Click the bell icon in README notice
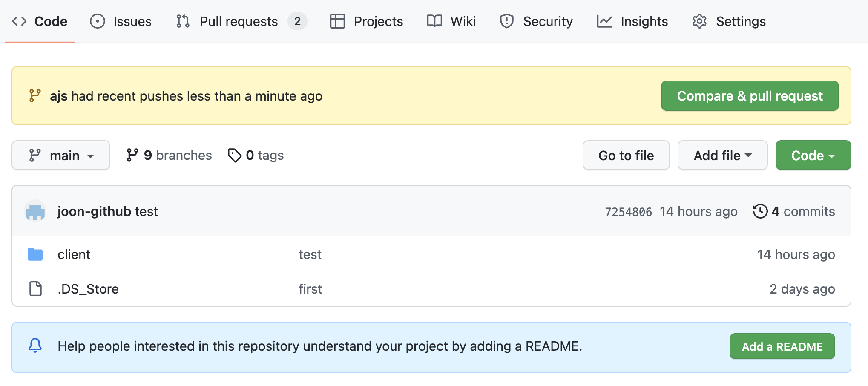 point(35,346)
